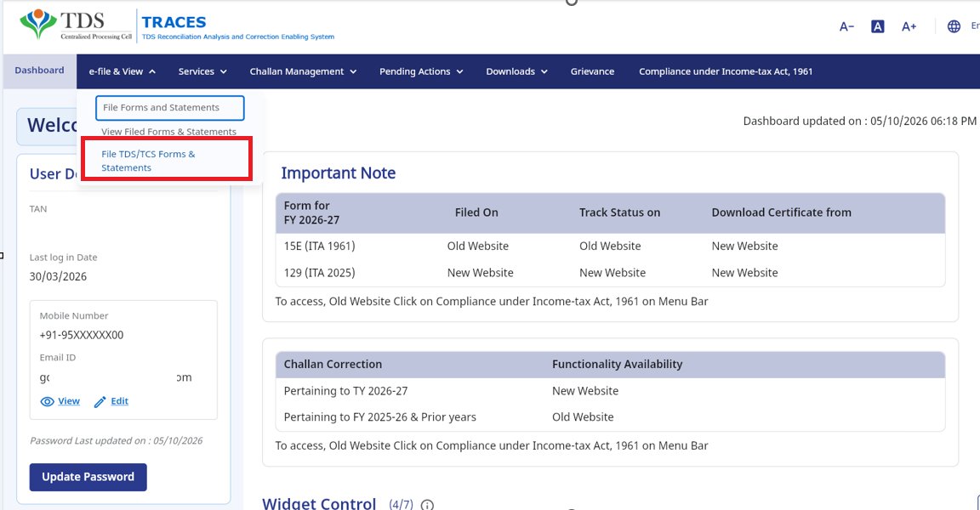Viewport: 980px width, 510px height.
Task: Select File Forms and Statements option
Action: [169, 107]
